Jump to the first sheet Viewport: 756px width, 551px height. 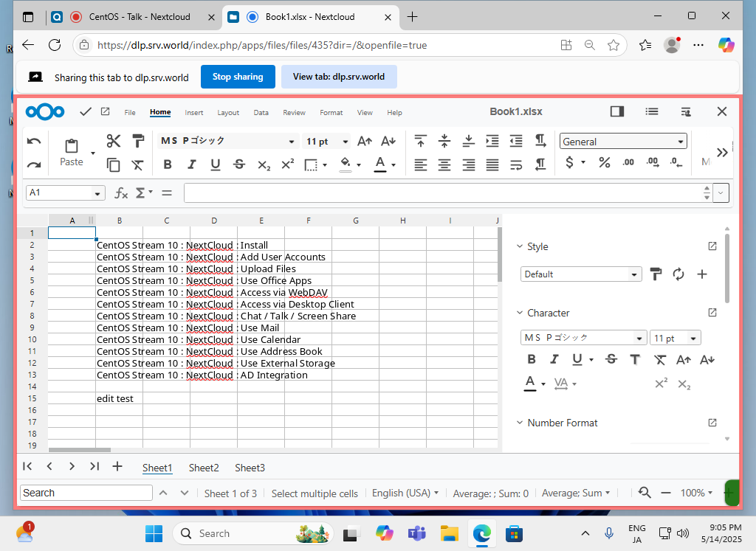tap(27, 466)
